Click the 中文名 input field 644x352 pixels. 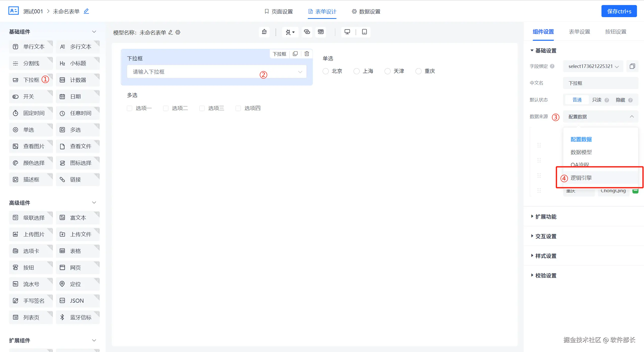click(600, 83)
